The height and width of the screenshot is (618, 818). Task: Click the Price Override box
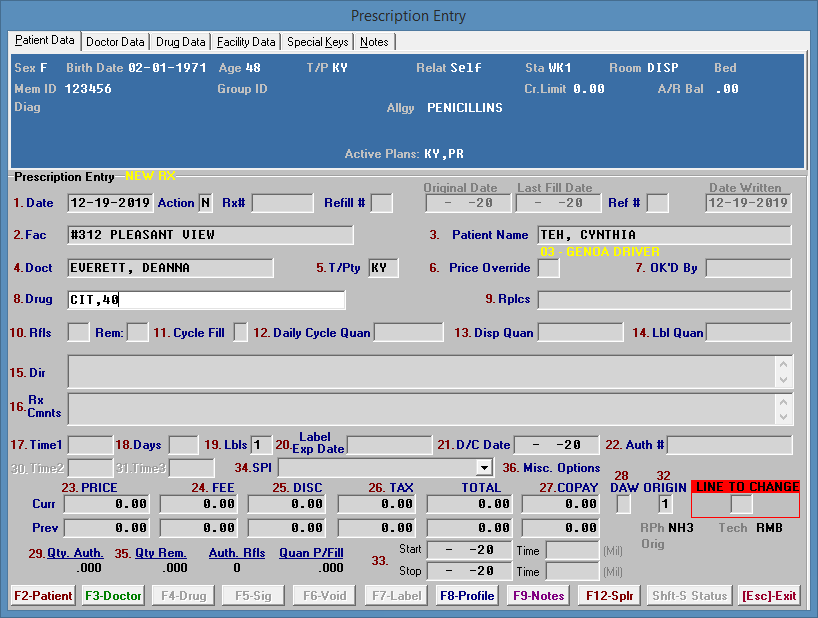point(549,268)
